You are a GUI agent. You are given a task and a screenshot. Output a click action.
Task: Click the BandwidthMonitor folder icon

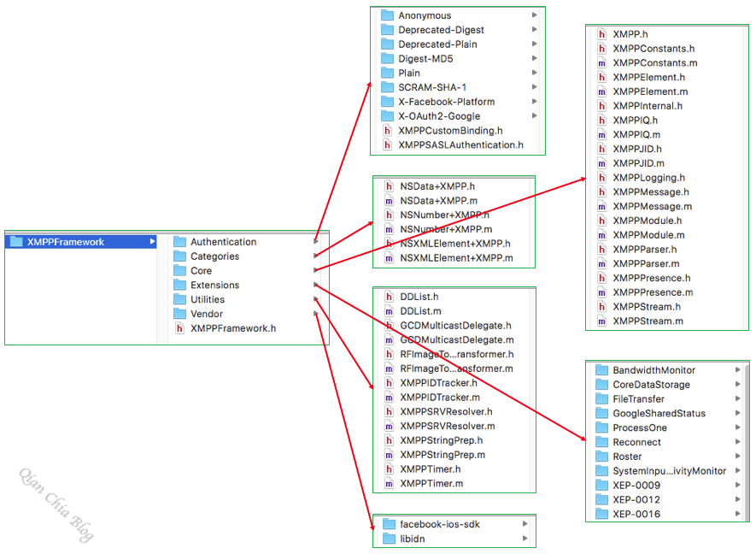tap(601, 370)
